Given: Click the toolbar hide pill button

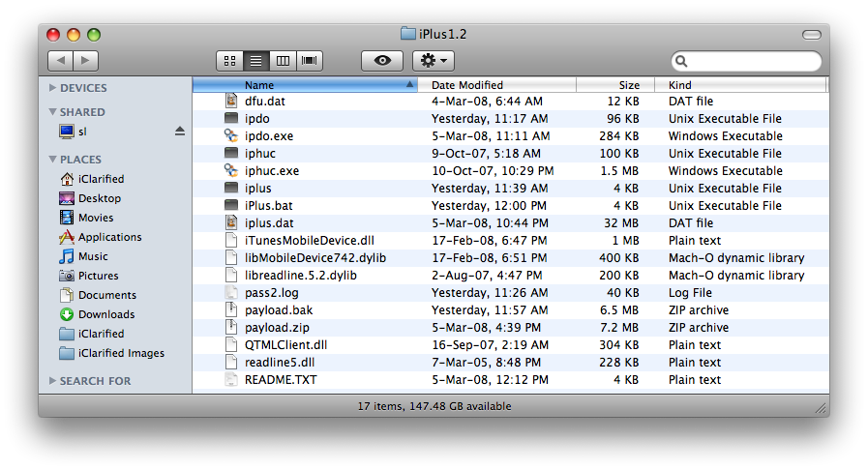Looking at the screenshot, I should point(811,35).
